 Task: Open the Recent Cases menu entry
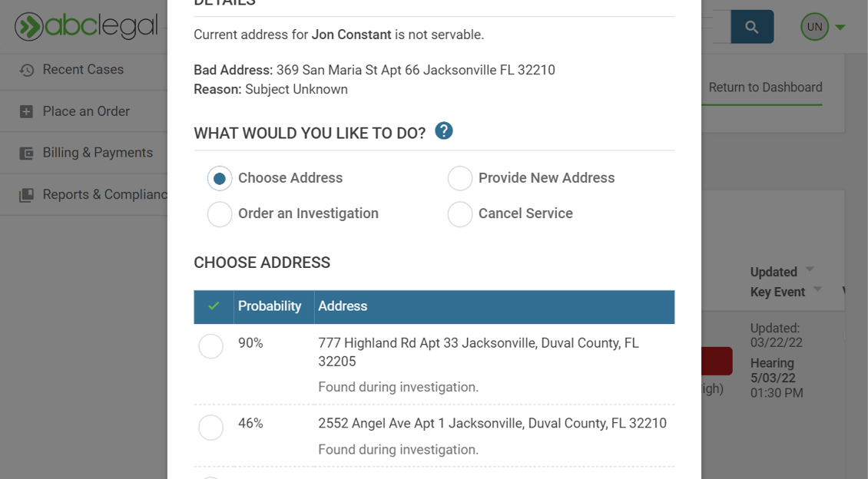click(83, 69)
